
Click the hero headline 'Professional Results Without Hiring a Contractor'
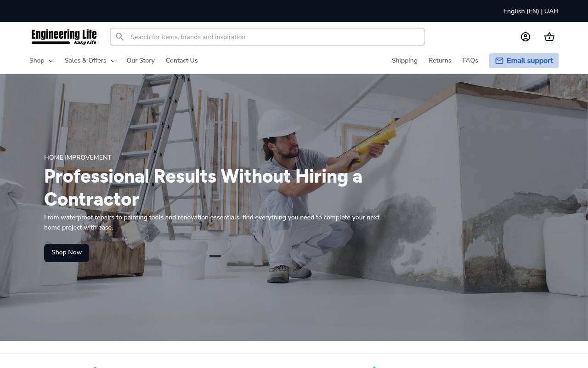point(203,188)
